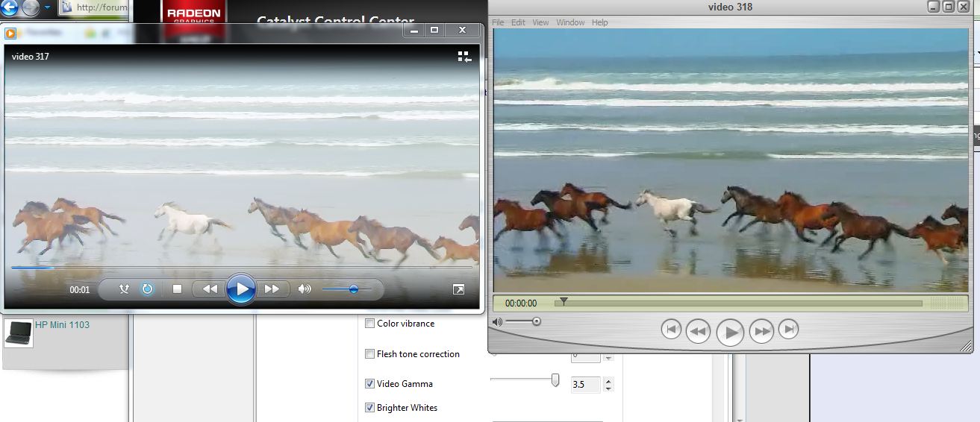Maximize the Windows Media Player window

click(x=434, y=30)
